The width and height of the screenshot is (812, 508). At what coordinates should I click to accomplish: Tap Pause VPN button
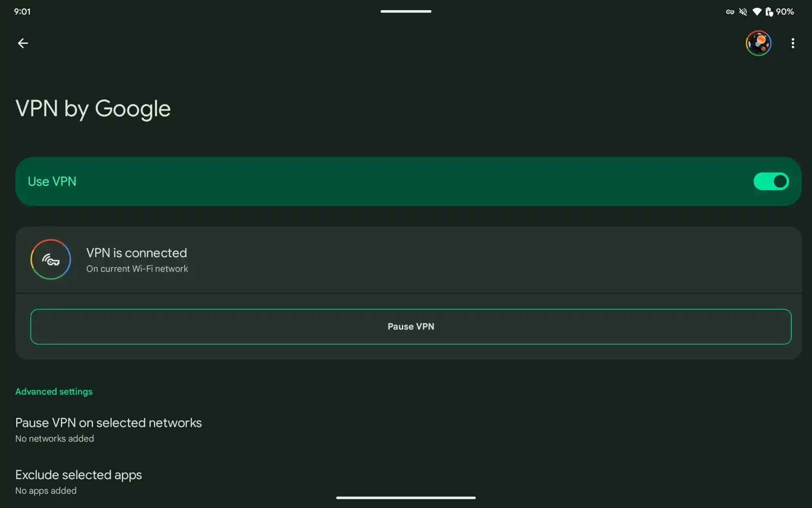coord(411,327)
